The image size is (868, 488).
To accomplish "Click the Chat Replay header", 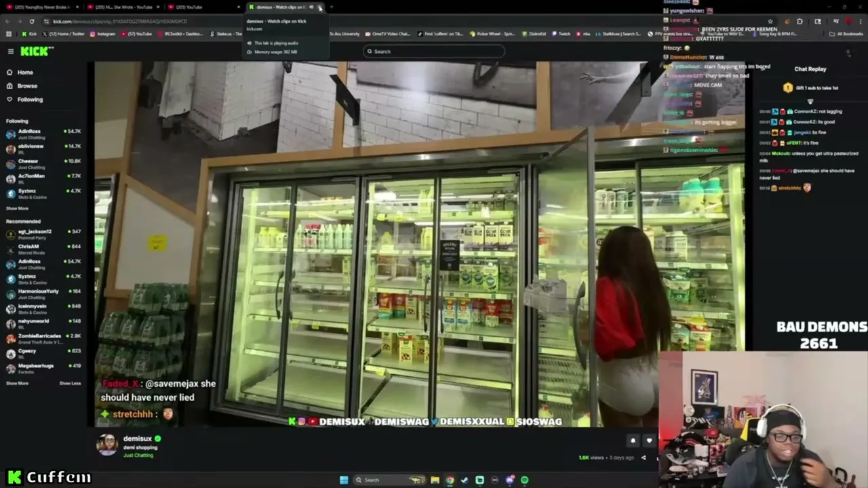I will click(810, 69).
